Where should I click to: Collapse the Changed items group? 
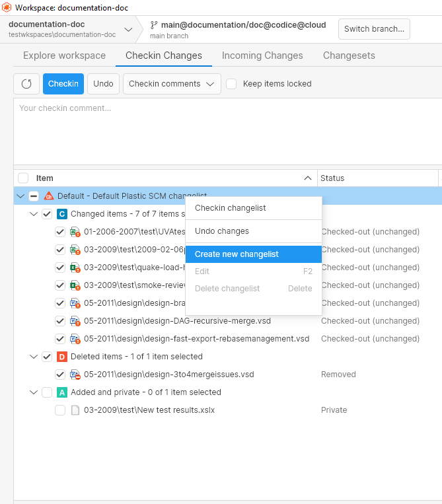[34, 214]
